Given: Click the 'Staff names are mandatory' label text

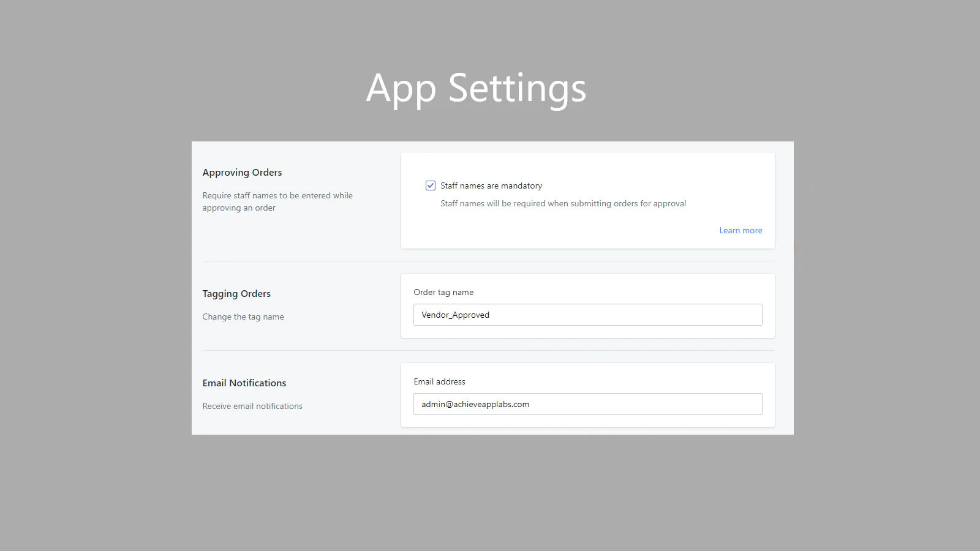Looking at the screenshot, I should click(491, 186).
